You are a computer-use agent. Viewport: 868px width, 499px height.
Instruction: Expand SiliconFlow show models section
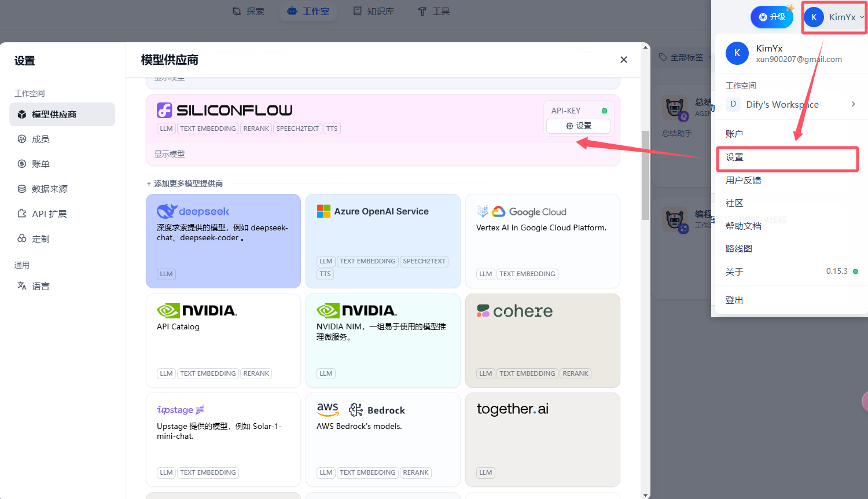pyautogui.click(x=170, y=154)
